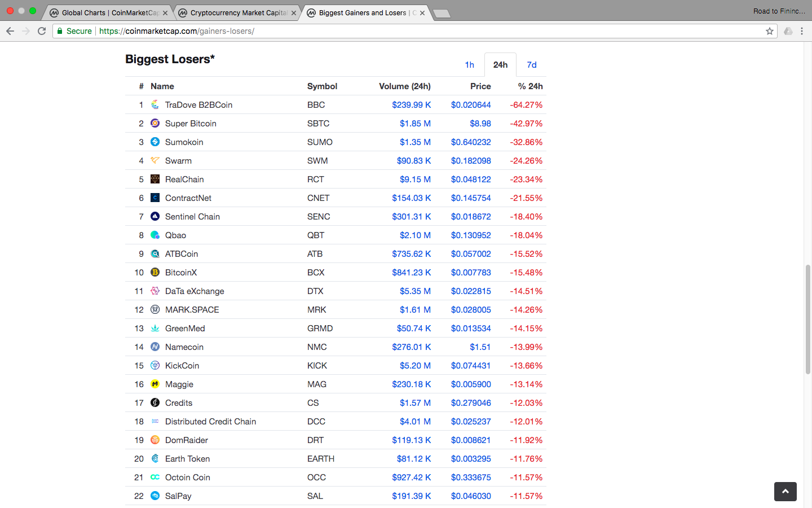Click the Secure site info indicator
This screenshot has width=812, height=508.
[x=74, y=31]
